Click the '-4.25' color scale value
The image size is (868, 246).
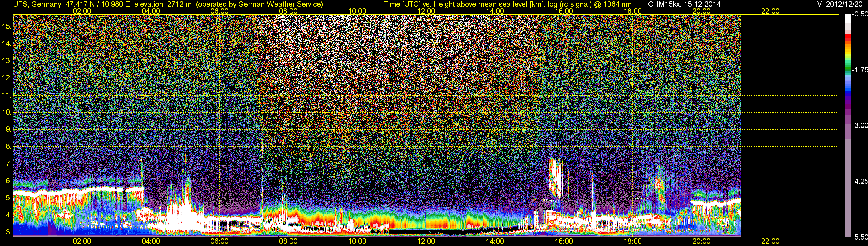tap(860, 181)
